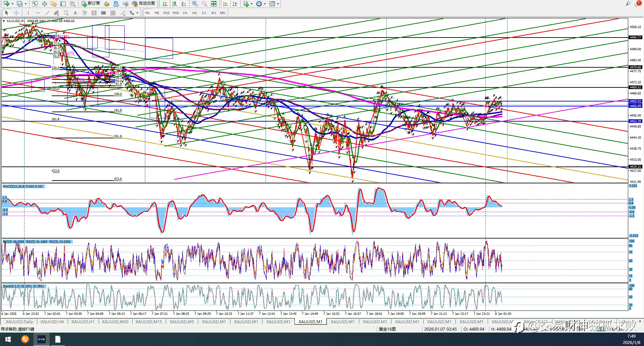Click the zoom out magnifier icon

(x=204, y=4)
